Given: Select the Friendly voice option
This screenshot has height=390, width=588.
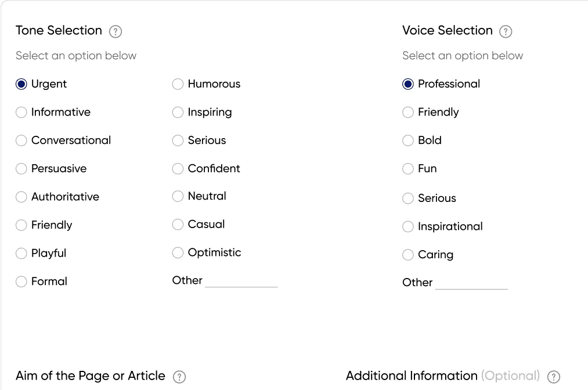Looking at the screenshot, I should 408,113.
